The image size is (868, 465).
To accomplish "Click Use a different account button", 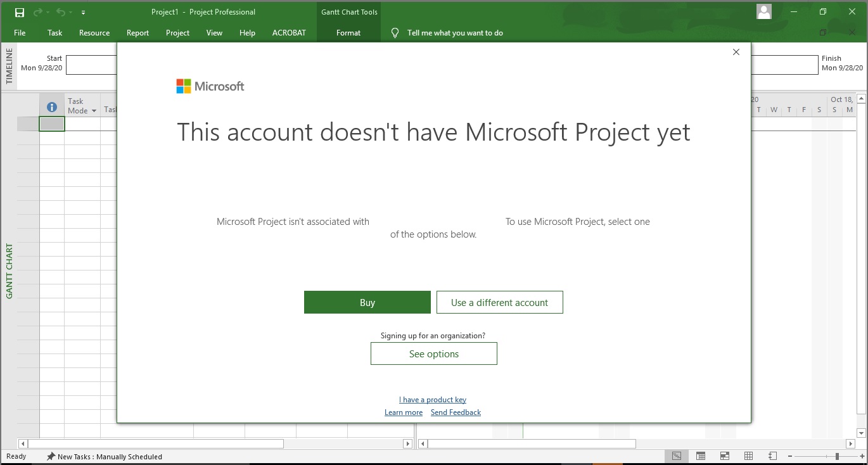I will coord(499,302).
